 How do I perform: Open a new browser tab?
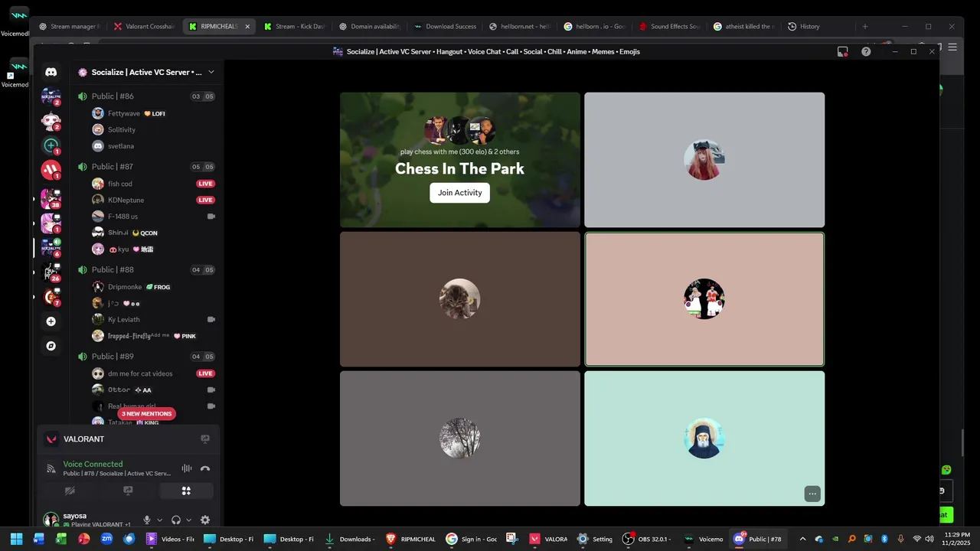click(x=865, y=26)
